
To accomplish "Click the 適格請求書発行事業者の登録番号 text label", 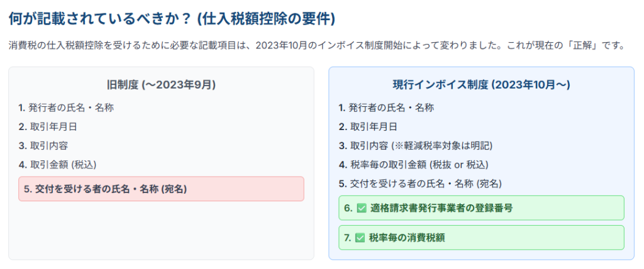I will click(441, 208).
